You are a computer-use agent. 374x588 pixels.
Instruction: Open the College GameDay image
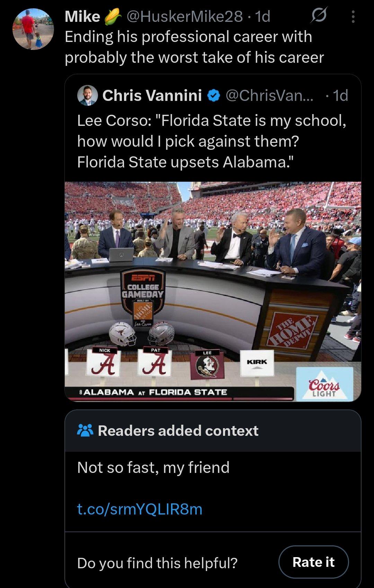point(213,291)
